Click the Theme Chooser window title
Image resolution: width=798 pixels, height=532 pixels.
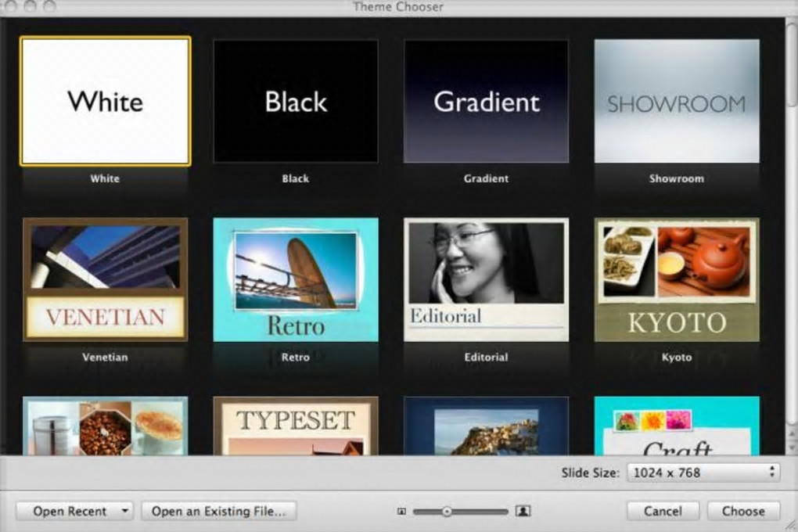(398, 7)
